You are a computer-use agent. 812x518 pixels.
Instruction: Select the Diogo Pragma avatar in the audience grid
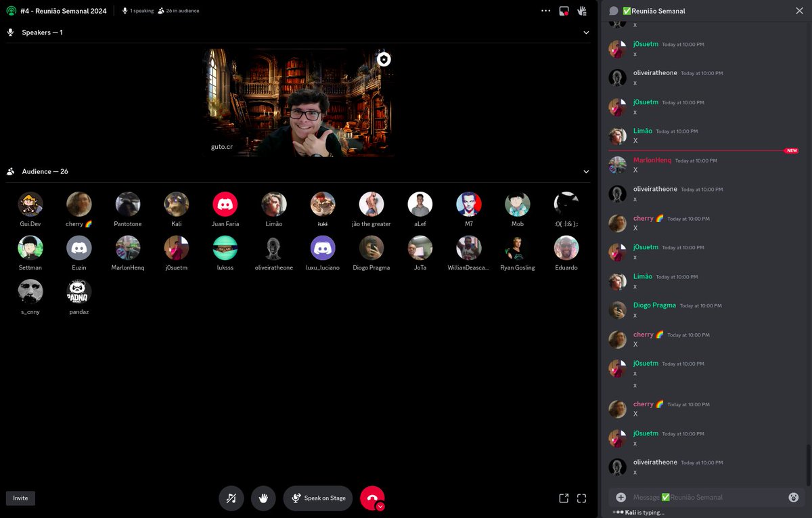click(371, 249)
